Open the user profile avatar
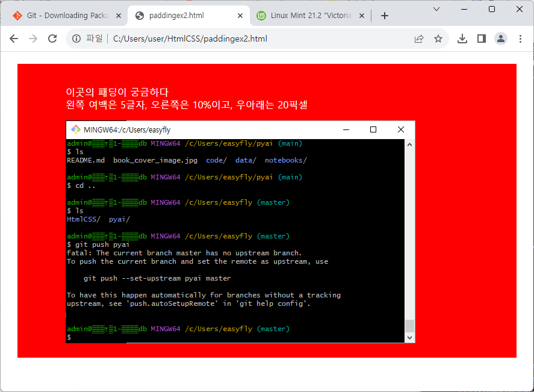 point(501,39)
